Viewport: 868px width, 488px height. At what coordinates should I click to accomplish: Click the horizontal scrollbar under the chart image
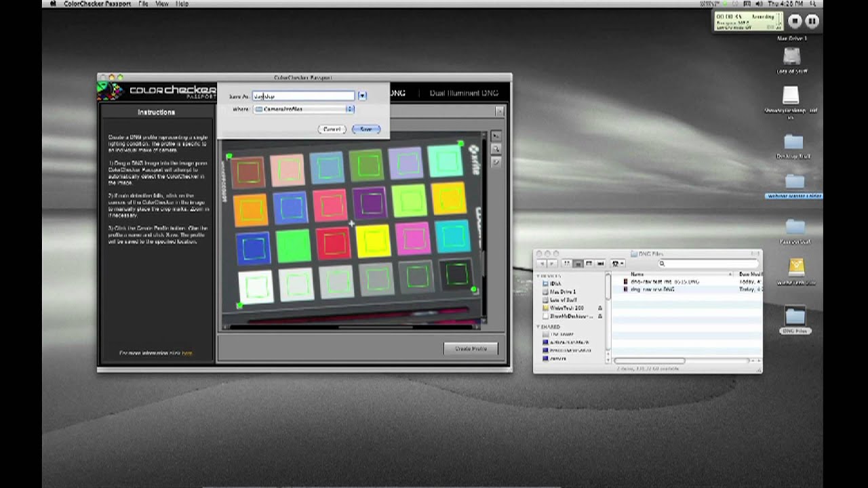[351, 327]
